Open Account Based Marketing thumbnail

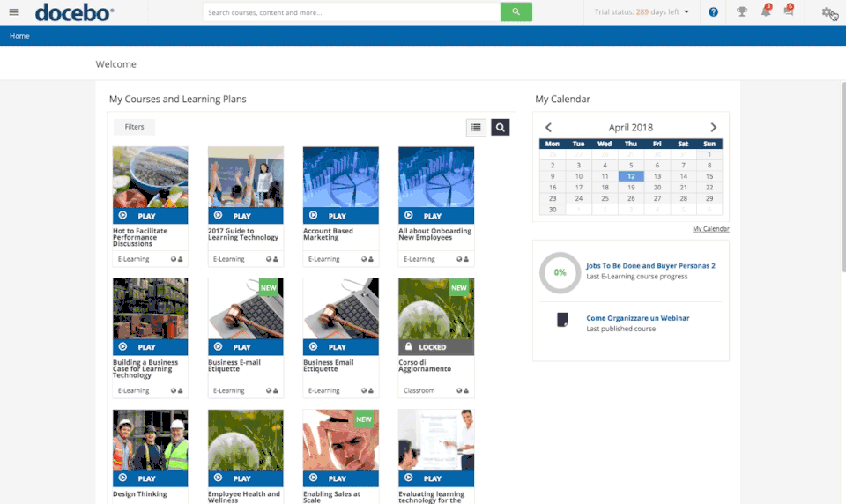pyautogui.click(x=340, y=177)
